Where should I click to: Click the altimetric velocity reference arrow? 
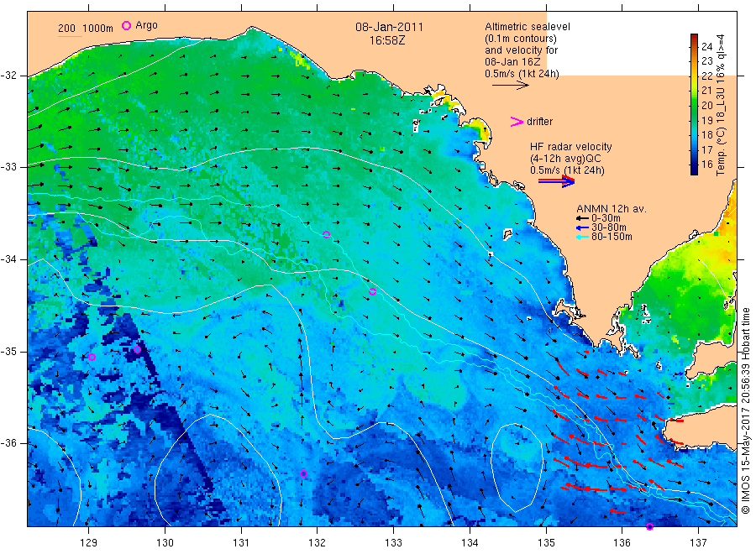click(x=510, y=86)
